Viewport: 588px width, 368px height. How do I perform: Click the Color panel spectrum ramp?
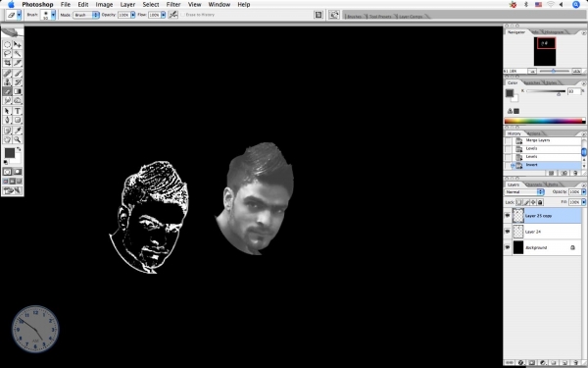pyautogui.click(x=544, y=121)
